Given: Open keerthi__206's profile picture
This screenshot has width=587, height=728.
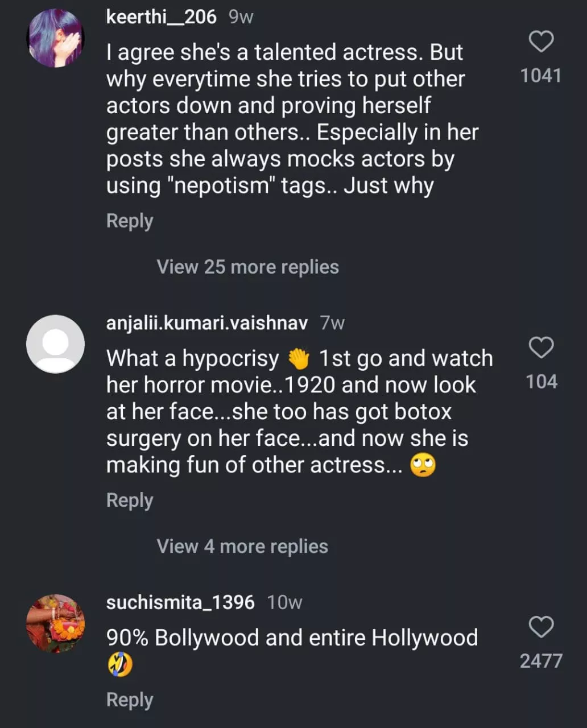Looking at the screenshot, I should pos(55,38).
